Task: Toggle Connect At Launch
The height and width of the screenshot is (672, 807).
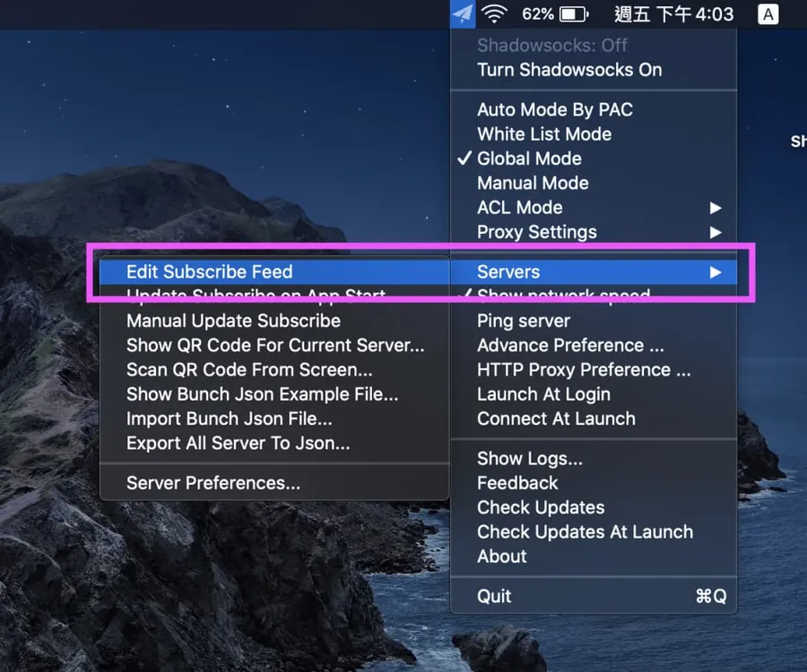Action: tap(594, 419)
